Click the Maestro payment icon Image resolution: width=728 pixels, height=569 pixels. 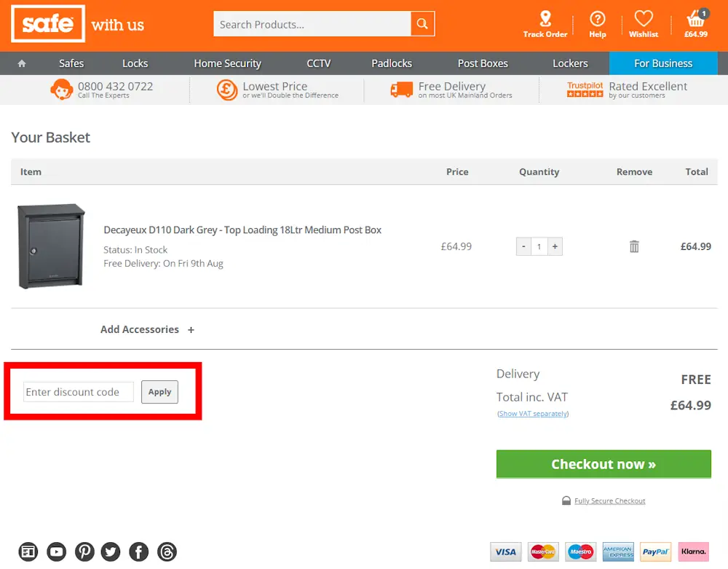[x=581, y=552]
